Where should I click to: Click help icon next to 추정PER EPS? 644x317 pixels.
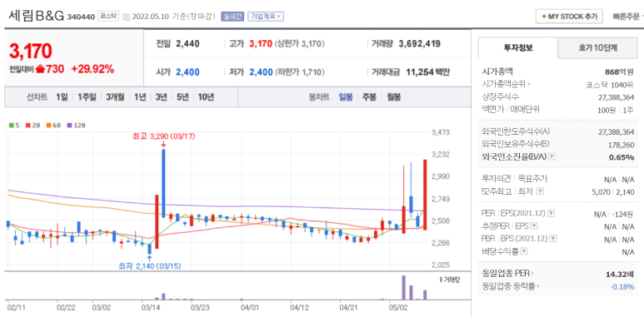533,226
